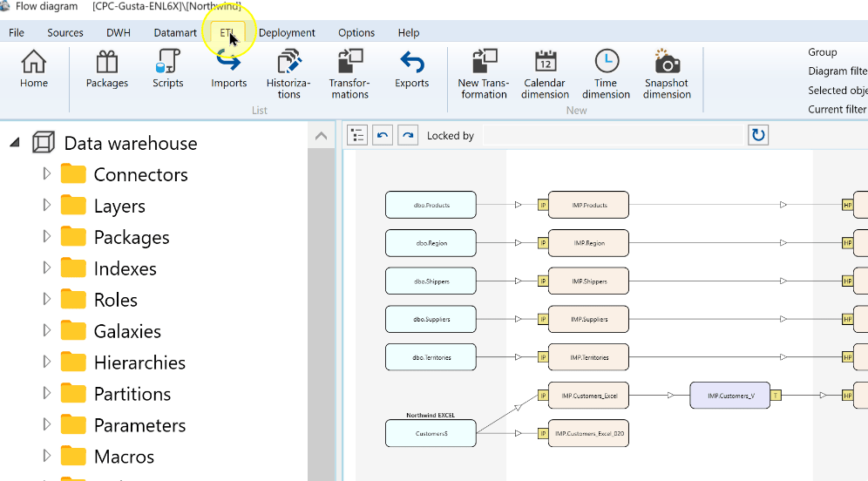Screen dimensions: 868x481
Task: Create a New Transformation
Action: (x=484, y=75)
